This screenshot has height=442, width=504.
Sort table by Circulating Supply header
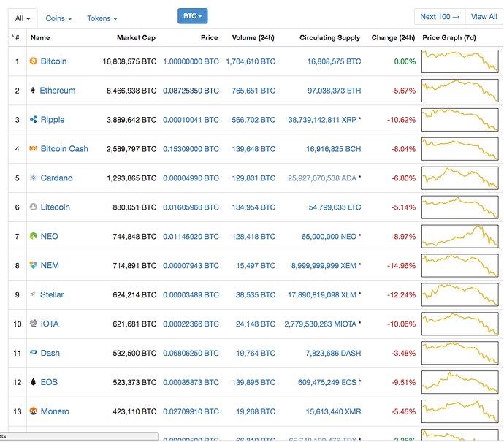tap(329, 37)
